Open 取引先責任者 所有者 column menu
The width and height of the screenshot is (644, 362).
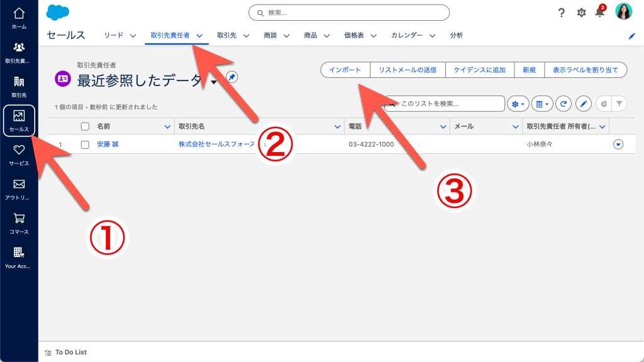point(602,127)
